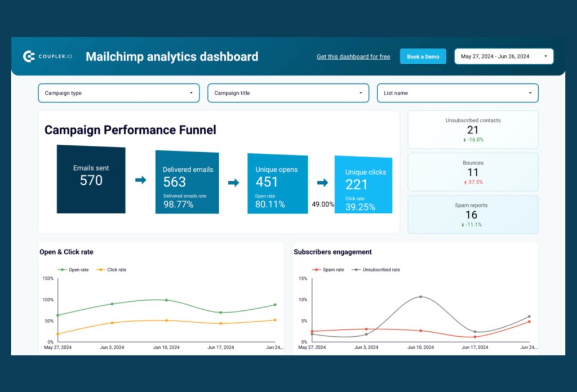
Task: Select the Campaign Performance Funnel heading
Action: coord(130,130)
